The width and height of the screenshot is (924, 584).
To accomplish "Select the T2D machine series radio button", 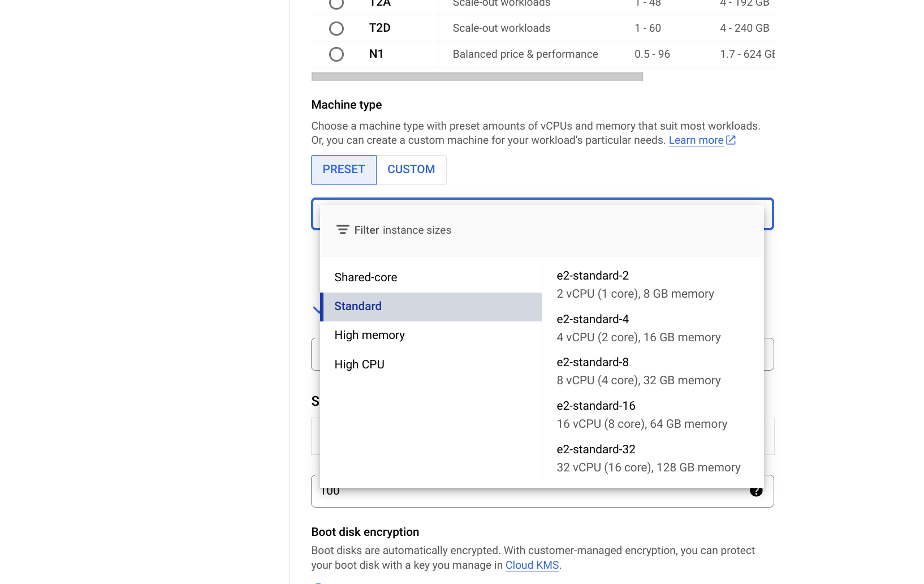I will coord(336,28).
